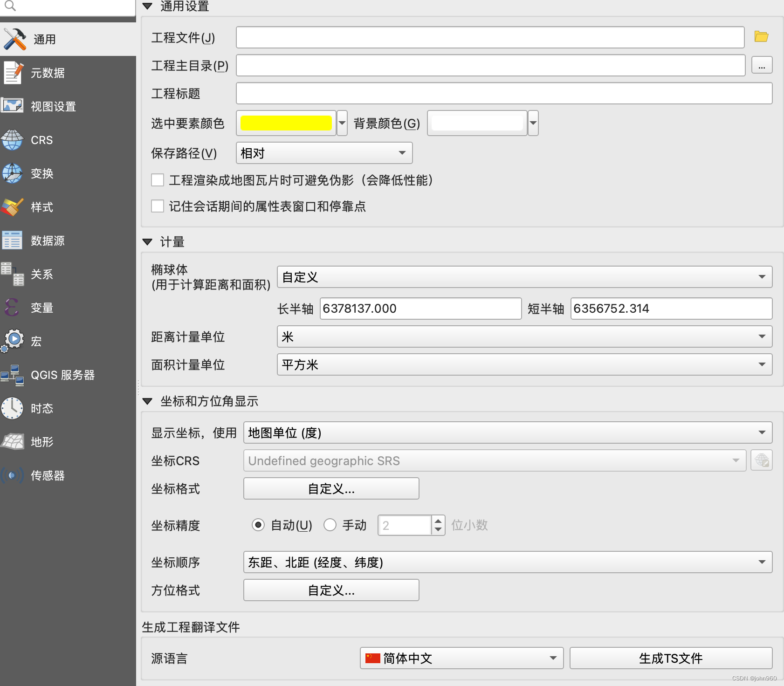The image size is (784, 686).
Task: Open the selection color dropdown arrow
Action: click(342, 123)
